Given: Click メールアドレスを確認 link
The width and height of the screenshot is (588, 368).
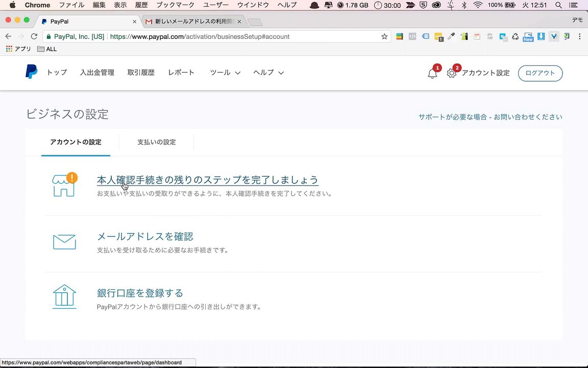Looking at the screenshot, I should [x=145, y=236].
